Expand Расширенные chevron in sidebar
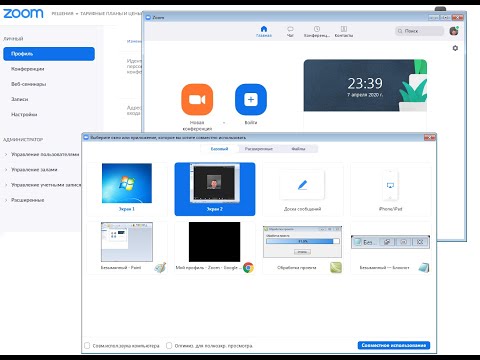This screenshot has height=360, width=480. [6, 200]
